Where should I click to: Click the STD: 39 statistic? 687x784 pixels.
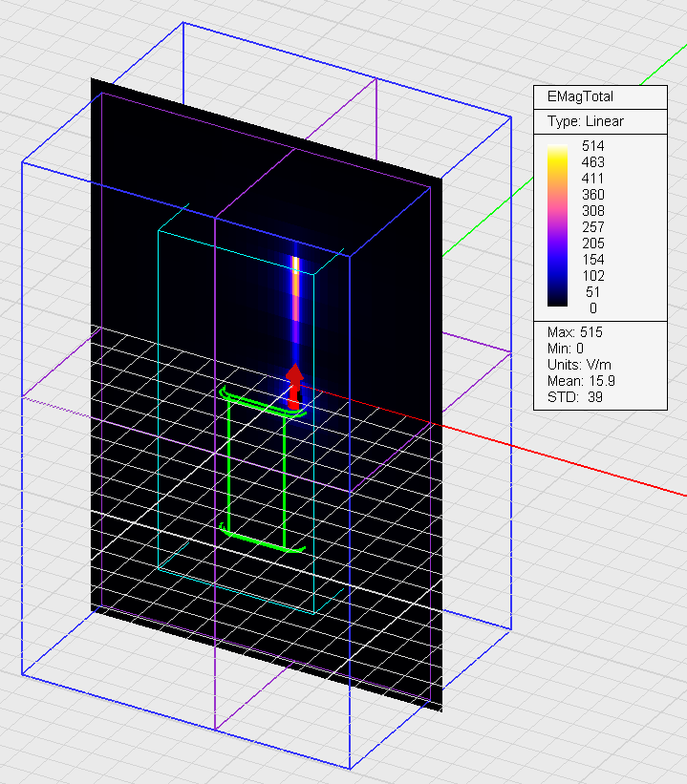(x=573, y=397)
